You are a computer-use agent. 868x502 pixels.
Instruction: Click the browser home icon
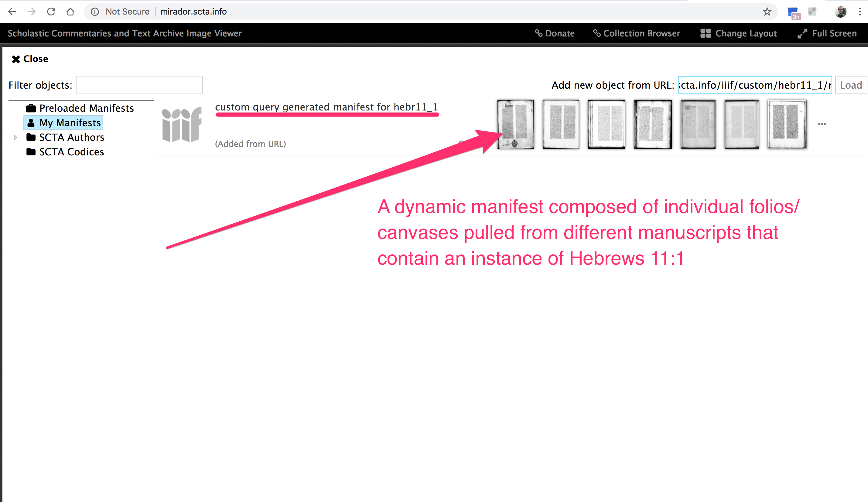70,12
